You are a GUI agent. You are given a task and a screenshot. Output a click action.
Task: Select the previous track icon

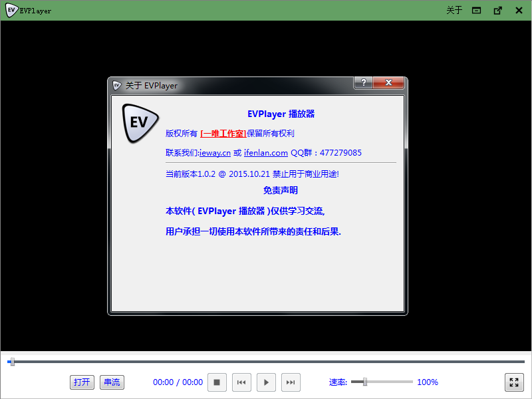pos(241,382)
